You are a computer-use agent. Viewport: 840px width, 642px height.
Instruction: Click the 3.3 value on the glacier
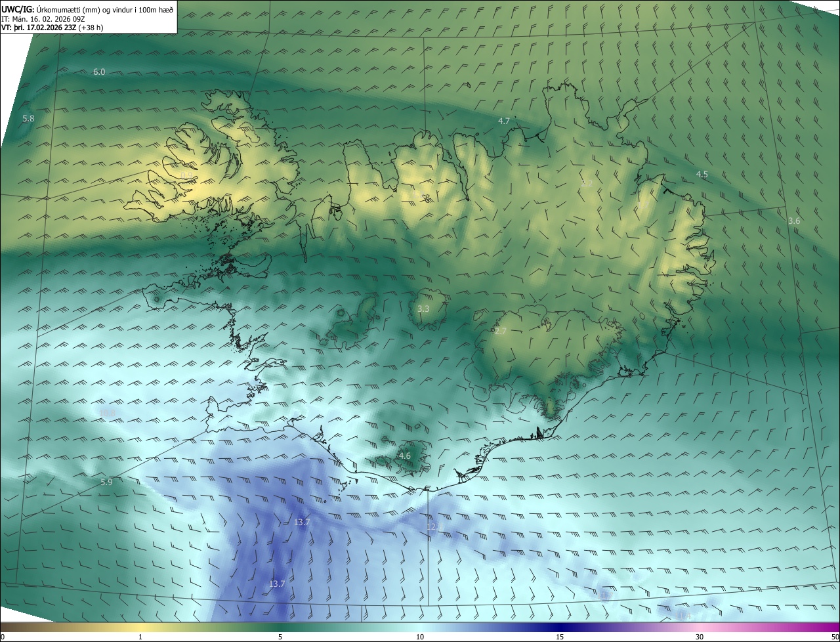[x=423, y=309]
